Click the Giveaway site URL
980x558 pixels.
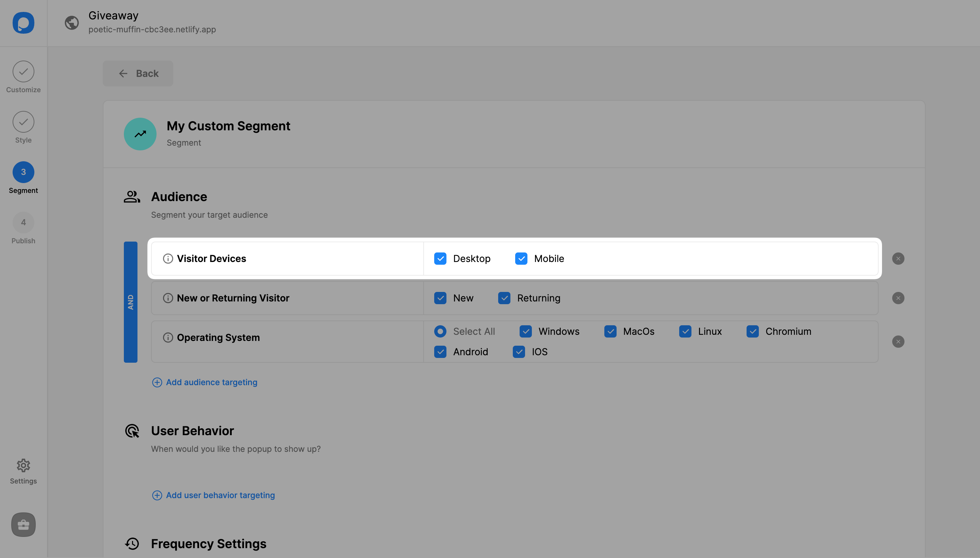[152, 29]
